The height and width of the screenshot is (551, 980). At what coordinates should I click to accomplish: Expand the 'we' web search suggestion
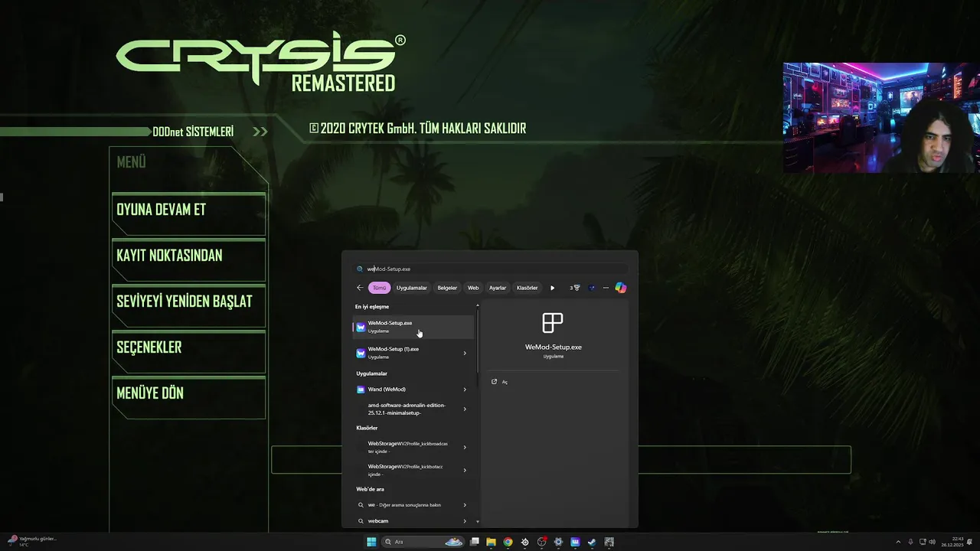[x=465, y=505]
